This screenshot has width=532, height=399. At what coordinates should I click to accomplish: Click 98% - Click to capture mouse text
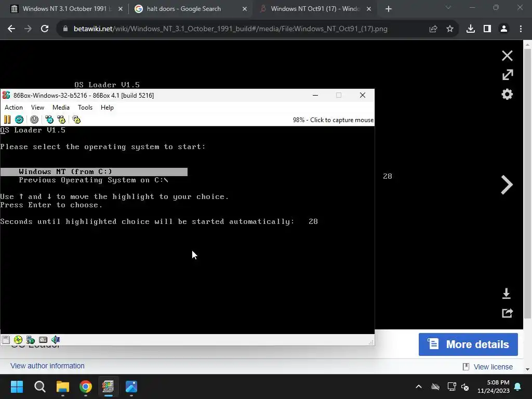click(333, 120)
